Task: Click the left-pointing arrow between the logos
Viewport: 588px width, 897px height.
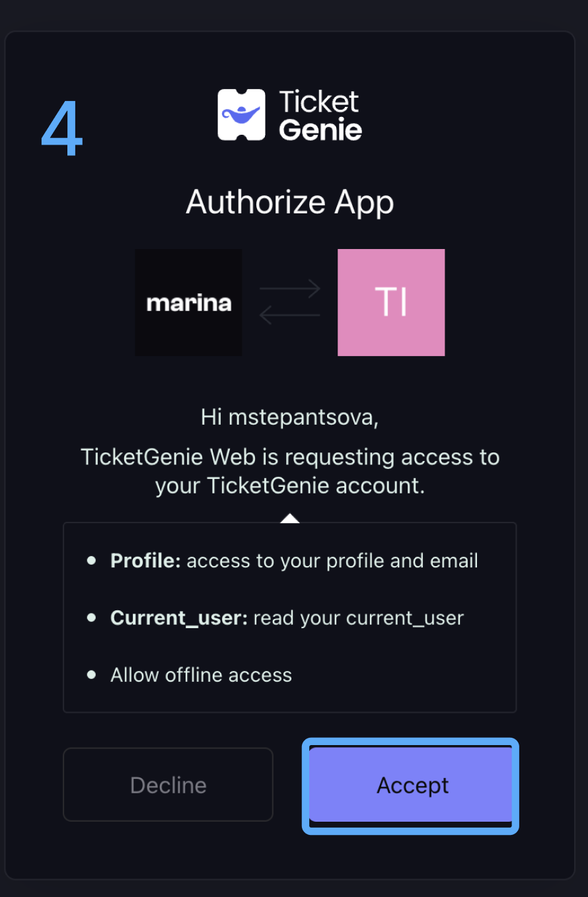Action: point(290,315)
